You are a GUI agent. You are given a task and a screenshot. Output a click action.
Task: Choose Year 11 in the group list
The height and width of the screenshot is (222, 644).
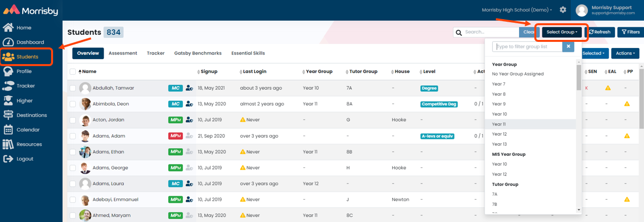pyautogui.click(x=531, y=124)
